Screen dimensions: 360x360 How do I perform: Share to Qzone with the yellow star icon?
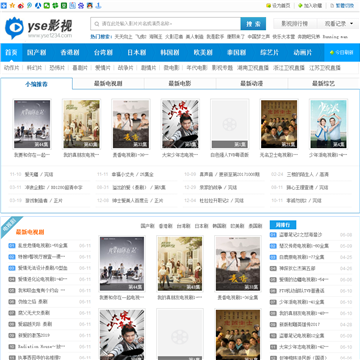click(12, 6)
